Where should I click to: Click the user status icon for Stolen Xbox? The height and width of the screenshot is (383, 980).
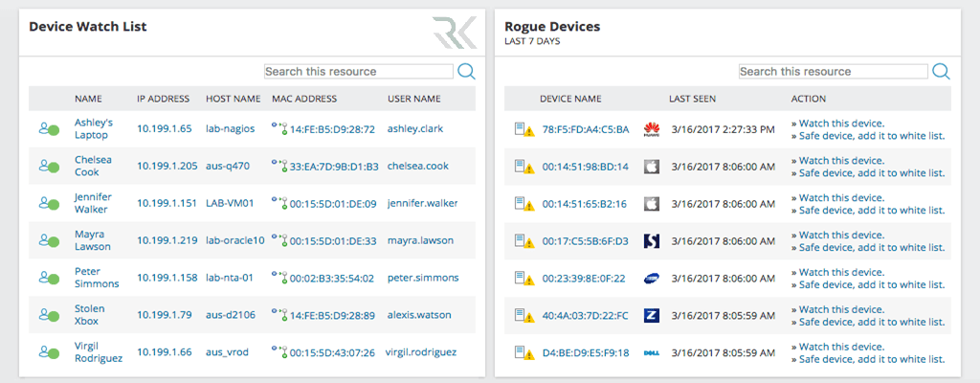pos(49,316)
